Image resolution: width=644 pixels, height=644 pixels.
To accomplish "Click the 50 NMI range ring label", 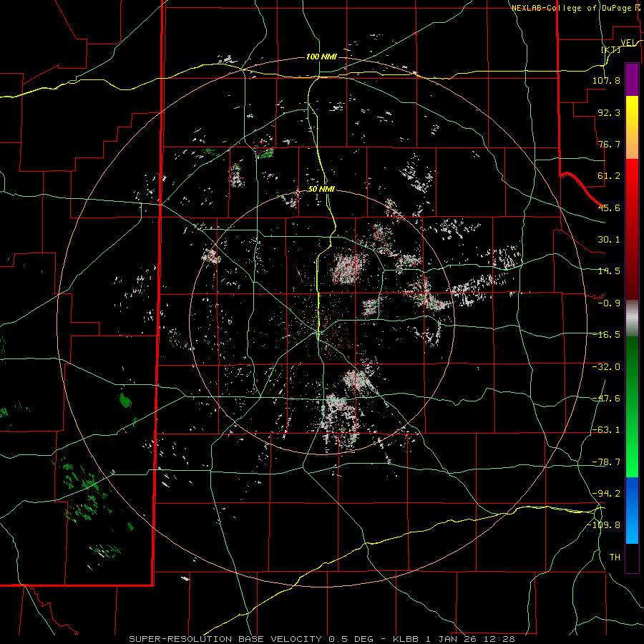I will [321, 190].
